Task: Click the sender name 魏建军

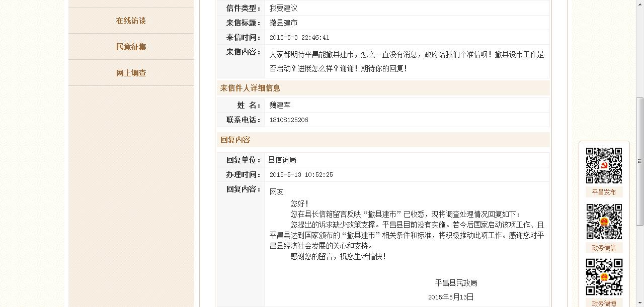Action: click(280, 105)
